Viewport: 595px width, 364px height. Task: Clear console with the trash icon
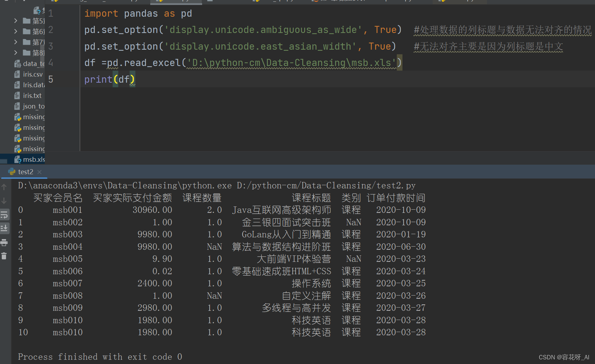click(4, 256)
